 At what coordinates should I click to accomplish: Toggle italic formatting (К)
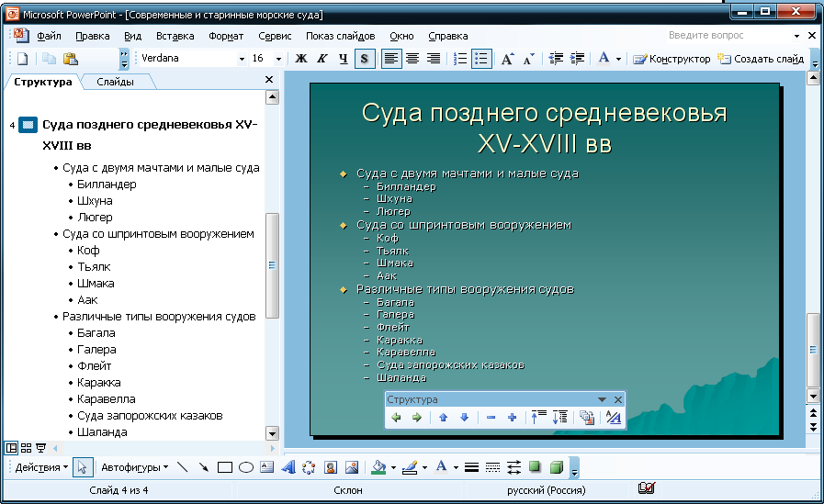pos(322,58)
